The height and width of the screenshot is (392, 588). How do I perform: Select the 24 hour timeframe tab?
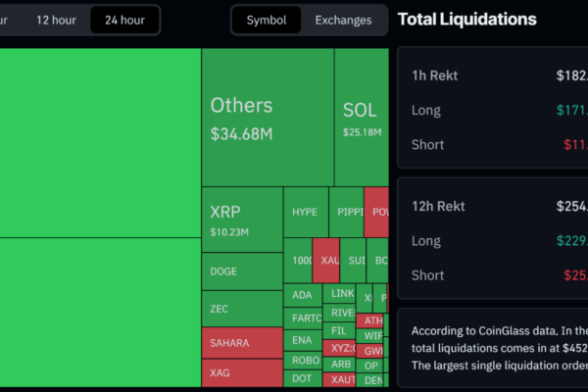tap(124, 20)
